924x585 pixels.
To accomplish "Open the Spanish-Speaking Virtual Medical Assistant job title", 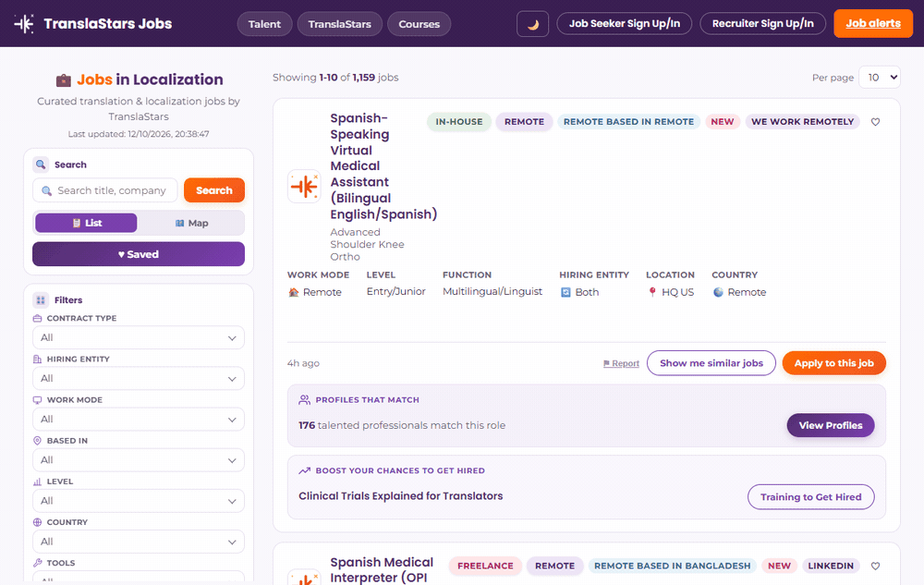I will pos(383,166).
